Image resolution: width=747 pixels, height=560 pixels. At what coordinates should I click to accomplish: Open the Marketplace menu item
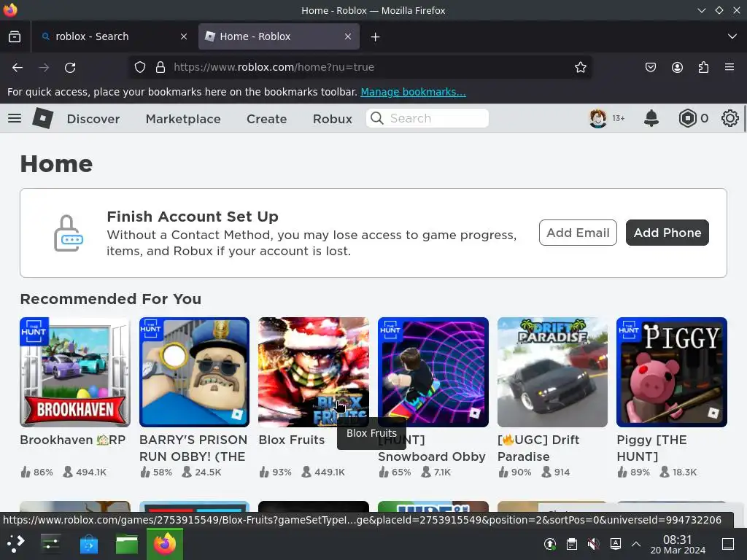click(183, 119)
